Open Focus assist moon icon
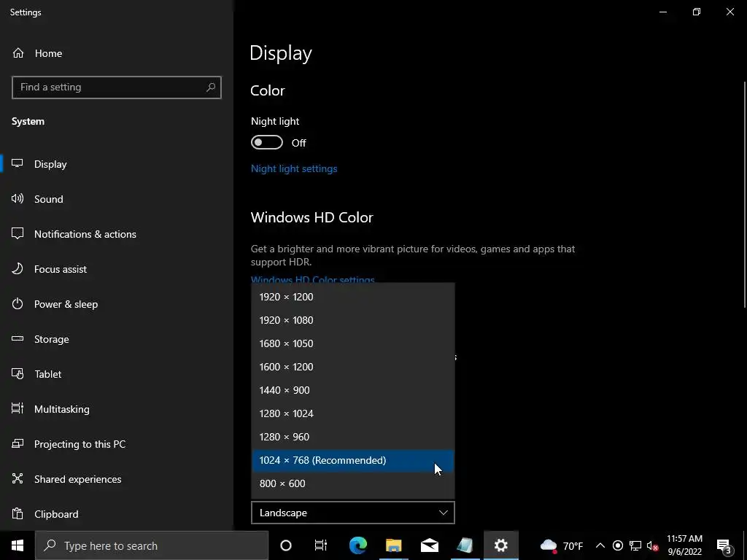This screenshot has width=747, height=560. pos(18,269)
